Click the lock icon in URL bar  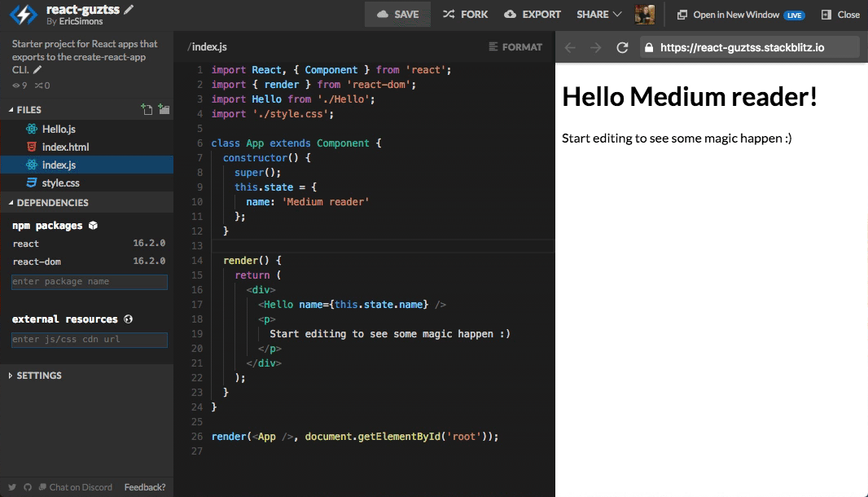click(x=649, y=47)
